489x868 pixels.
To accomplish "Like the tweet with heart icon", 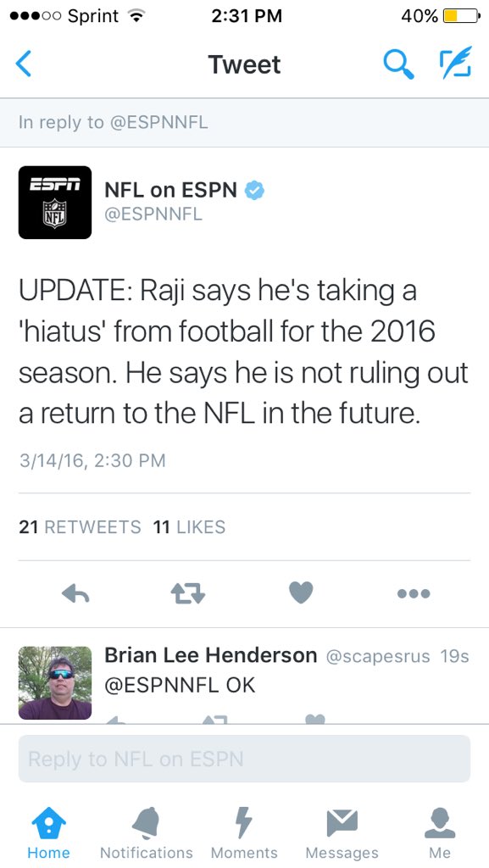I will tap(301, 593).
